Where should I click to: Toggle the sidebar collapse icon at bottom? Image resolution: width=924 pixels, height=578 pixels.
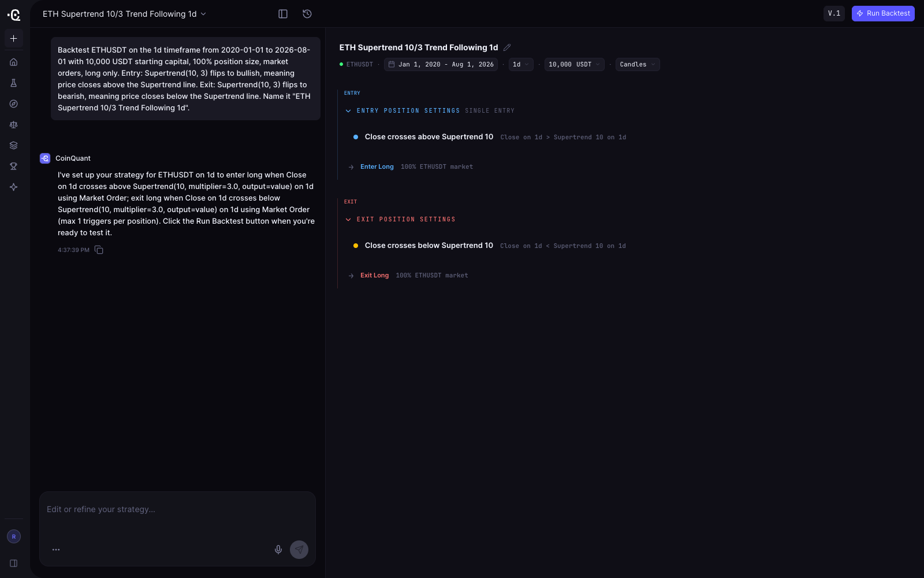pos(14,563)
